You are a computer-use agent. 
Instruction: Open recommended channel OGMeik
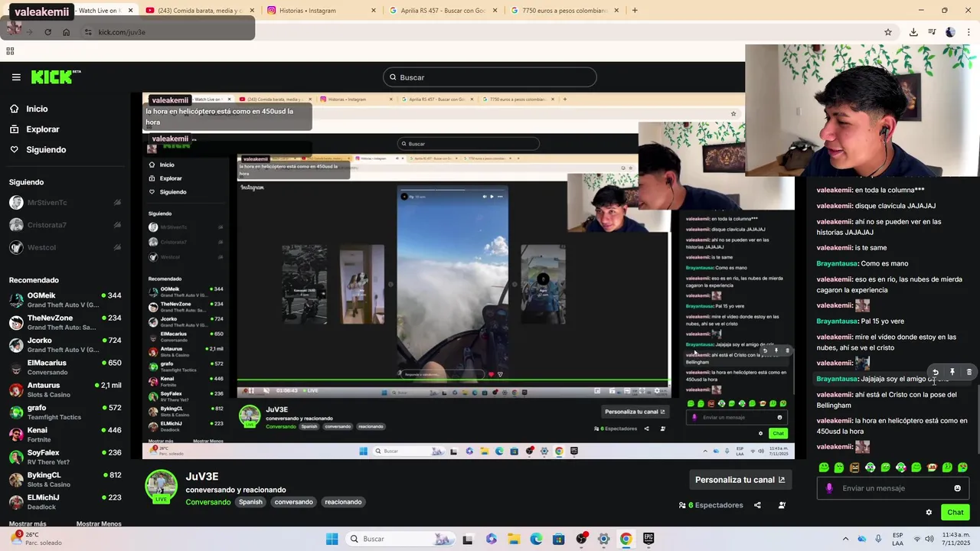(x=65, y=300)
